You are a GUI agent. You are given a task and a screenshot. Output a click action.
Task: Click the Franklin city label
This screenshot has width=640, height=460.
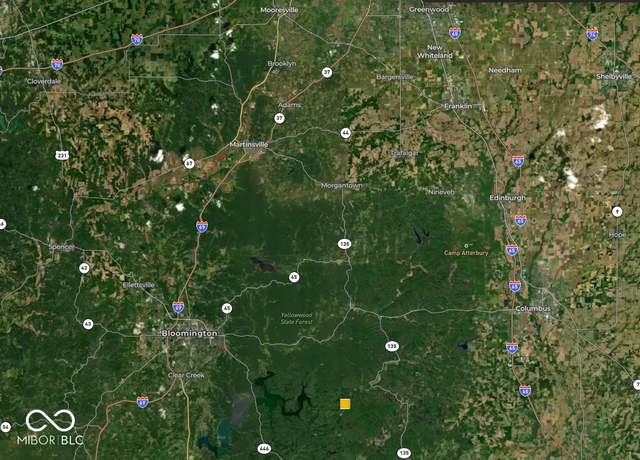coord(458,106)
